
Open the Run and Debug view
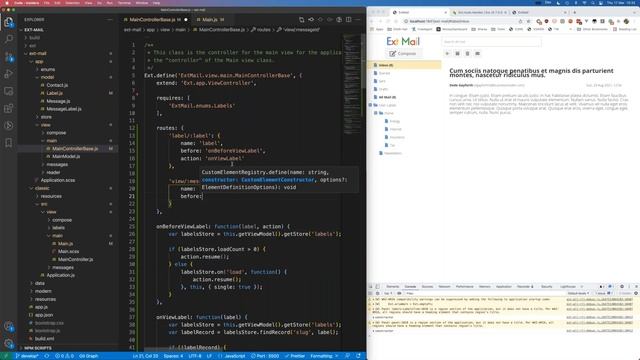[9, 74]
